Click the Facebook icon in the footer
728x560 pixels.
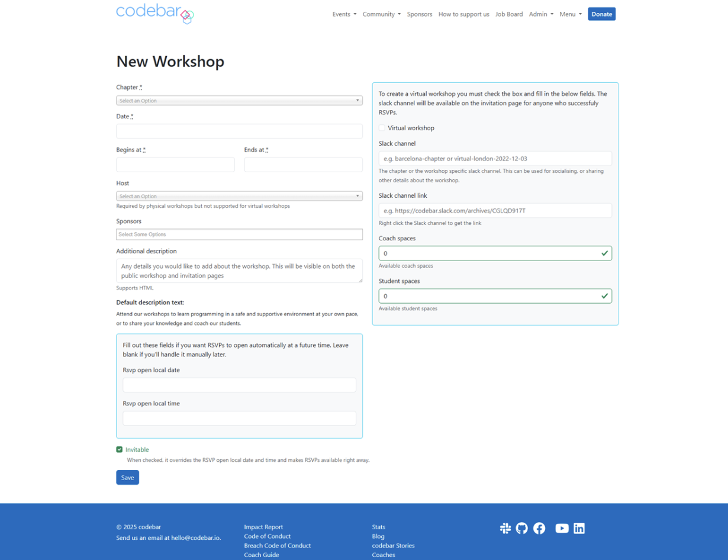[539, 528]
